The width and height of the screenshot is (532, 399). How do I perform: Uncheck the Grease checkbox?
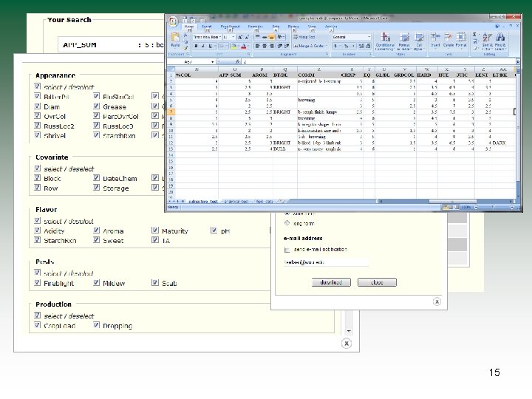click(x=96, y=106)
